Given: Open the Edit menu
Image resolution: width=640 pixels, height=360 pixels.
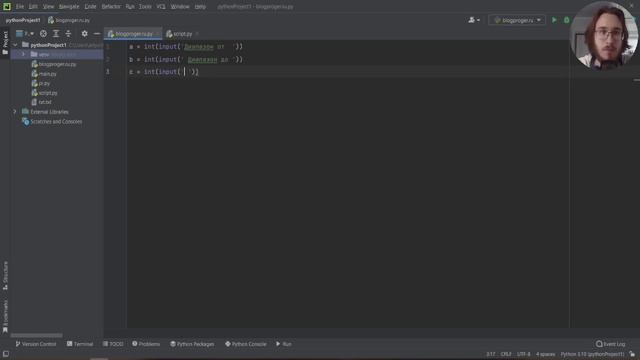Looking at the screenshot, I should click(33, 7).
